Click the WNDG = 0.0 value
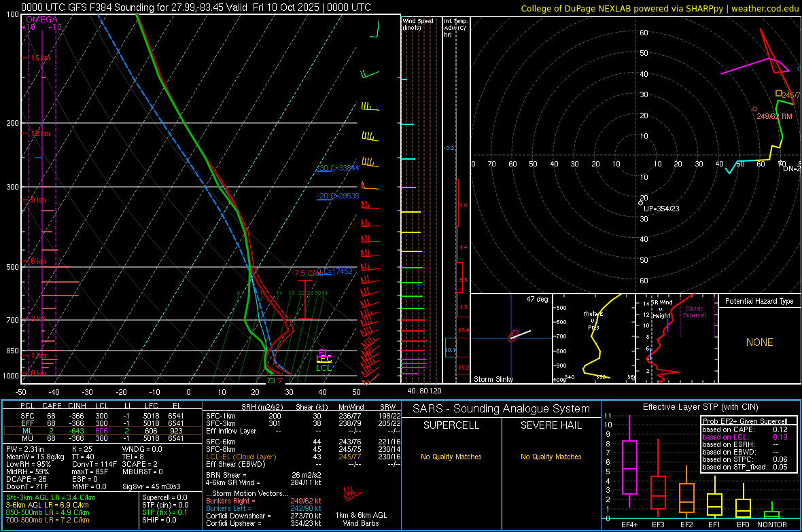Screen dimensions: 802x532 pyautogui.click(x=142, y=449)
